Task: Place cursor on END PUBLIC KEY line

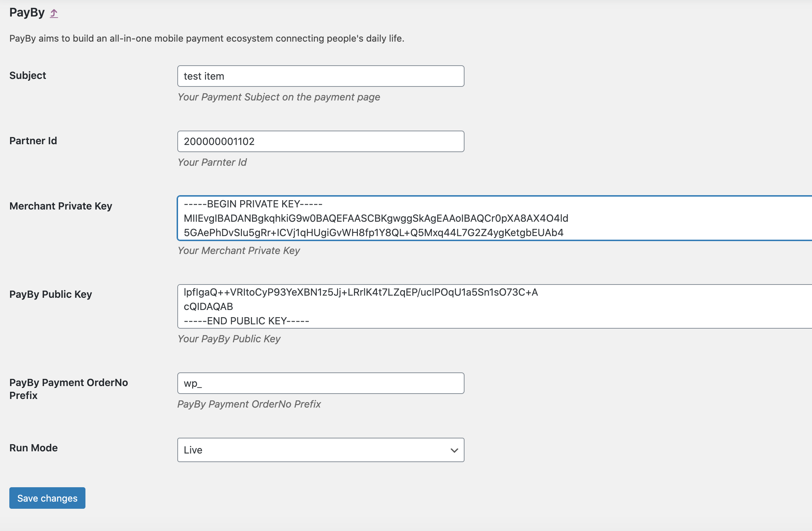Action: pos(246,321)
